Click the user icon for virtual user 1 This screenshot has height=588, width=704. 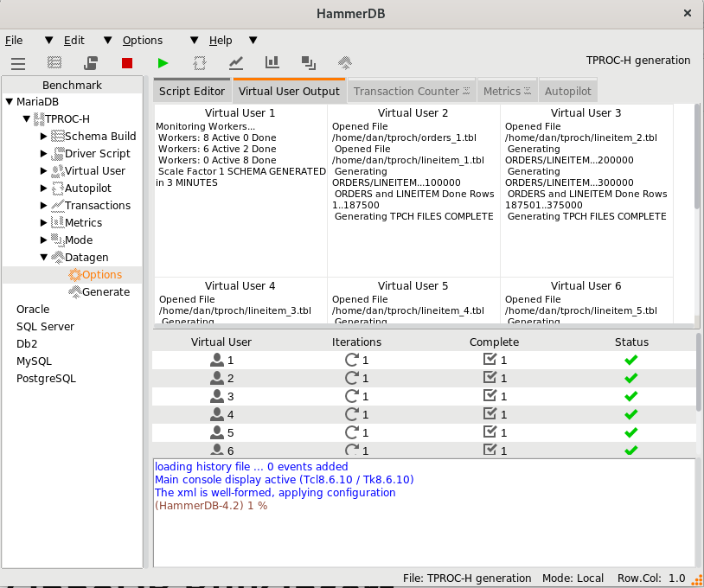[x=217, y=360]
